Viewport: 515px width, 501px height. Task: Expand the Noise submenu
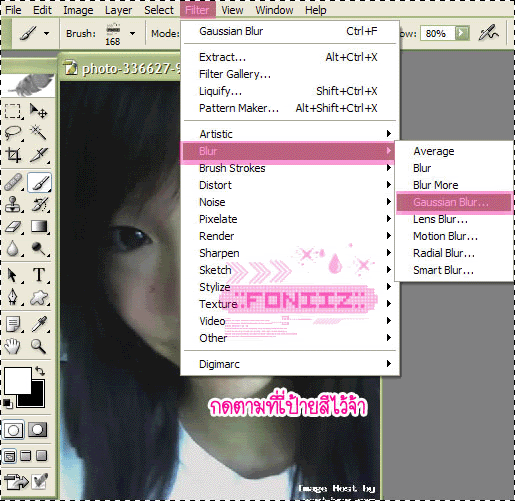289,202
